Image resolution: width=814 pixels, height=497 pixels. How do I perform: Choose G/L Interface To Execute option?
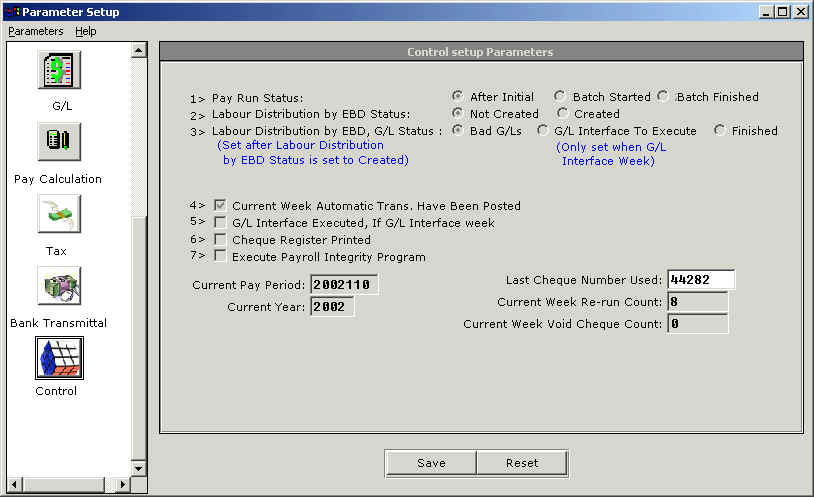pyautogui.click(x=543, y=130)
